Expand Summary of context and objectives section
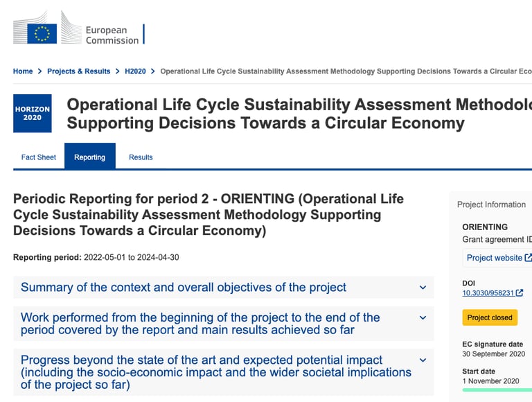 coord(224,287)
